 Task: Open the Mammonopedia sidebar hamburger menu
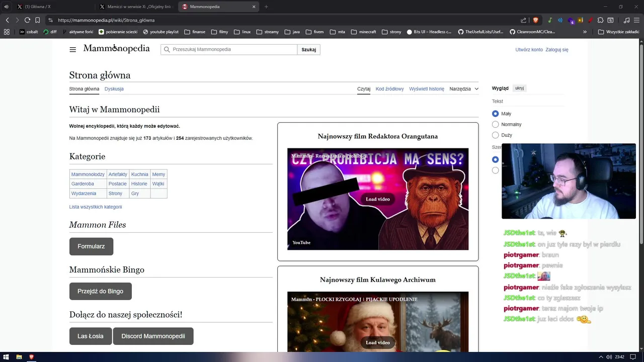[x=73, y=49]
